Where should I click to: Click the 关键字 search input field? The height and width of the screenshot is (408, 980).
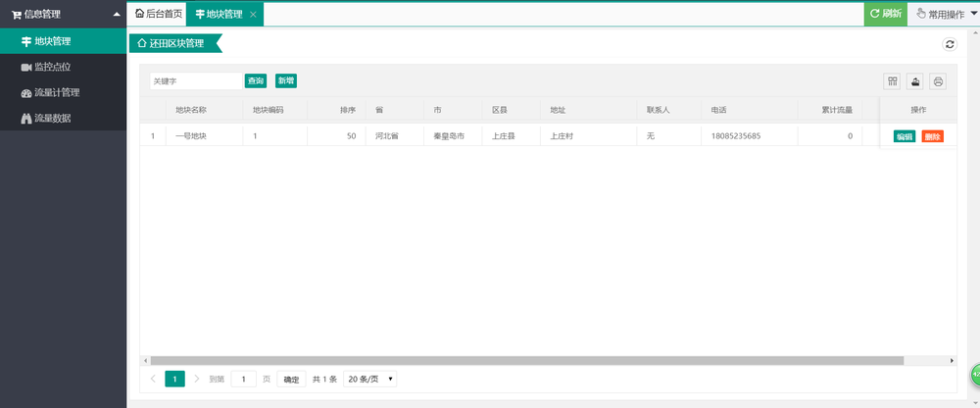pyautogui.click(x=196, y=80)
